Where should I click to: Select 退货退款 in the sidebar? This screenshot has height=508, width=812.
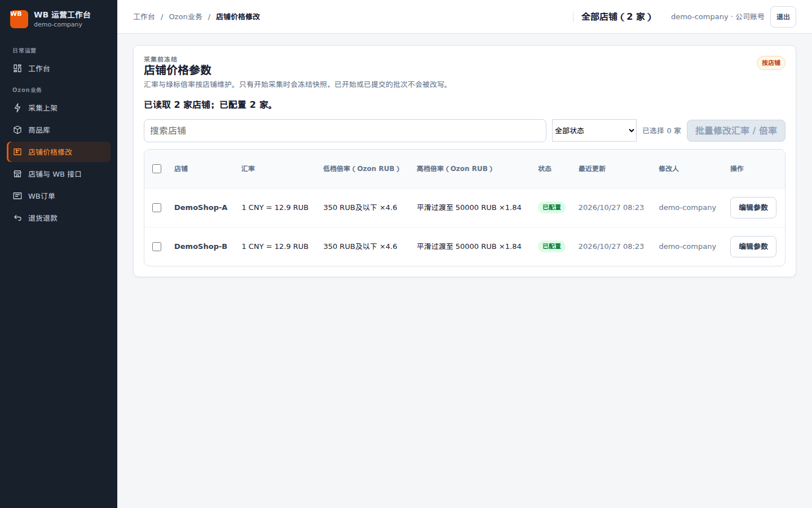coord(59,218)
